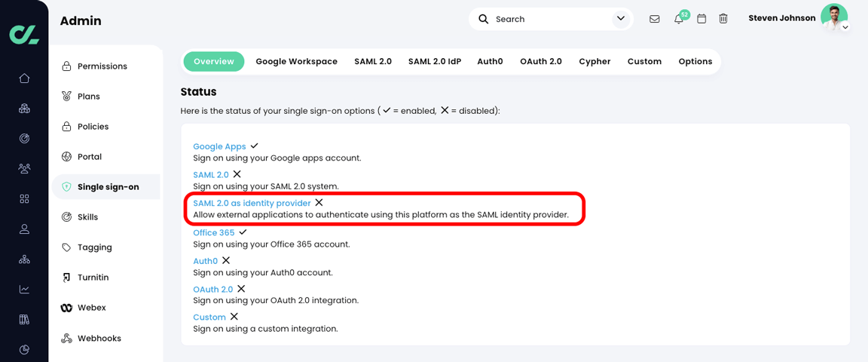Select the Cypher tab
868x362 pixels.
[x=594, y=62]
